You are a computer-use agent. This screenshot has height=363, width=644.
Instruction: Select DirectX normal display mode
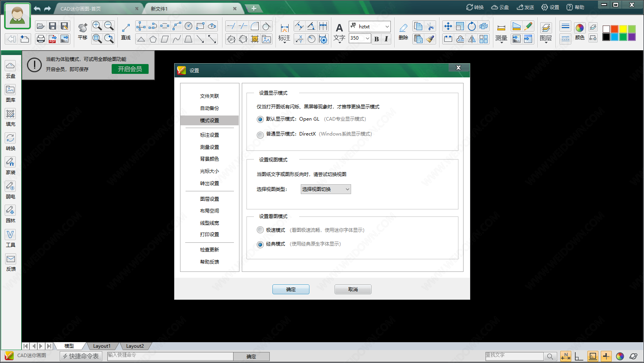[260, 135]
